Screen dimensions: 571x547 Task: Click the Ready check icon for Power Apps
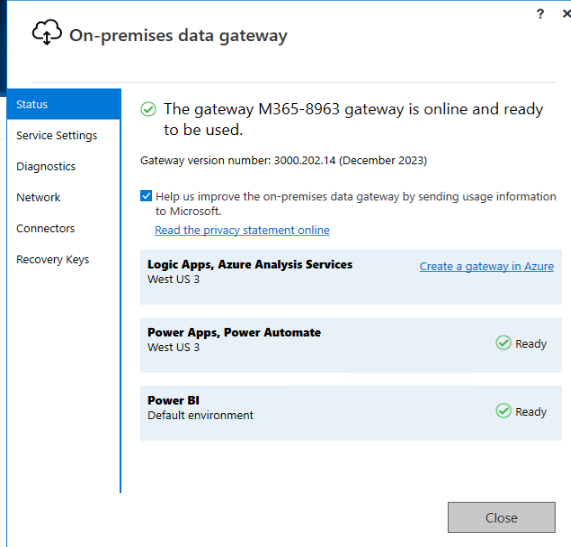click(503, 343)
